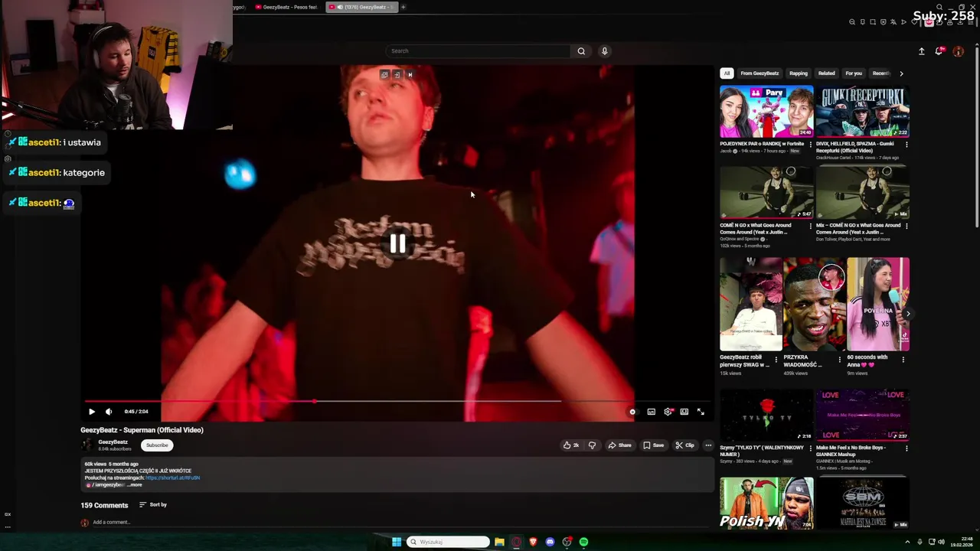Open options for GUMKI RECEPTURKI video

[906, 144]
